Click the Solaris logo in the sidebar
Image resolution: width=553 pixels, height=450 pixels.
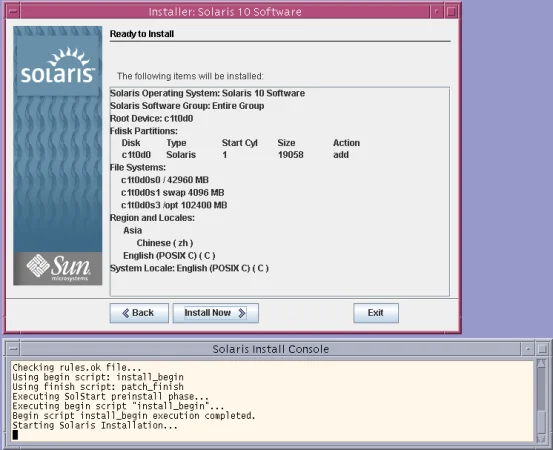click(x=57, y=66)
